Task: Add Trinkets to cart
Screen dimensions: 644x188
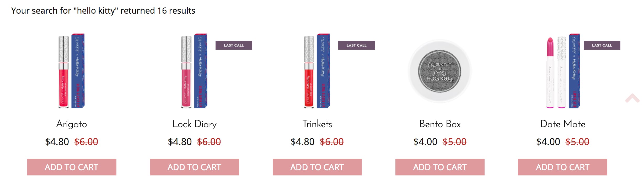Action: (x=317, y=167)
